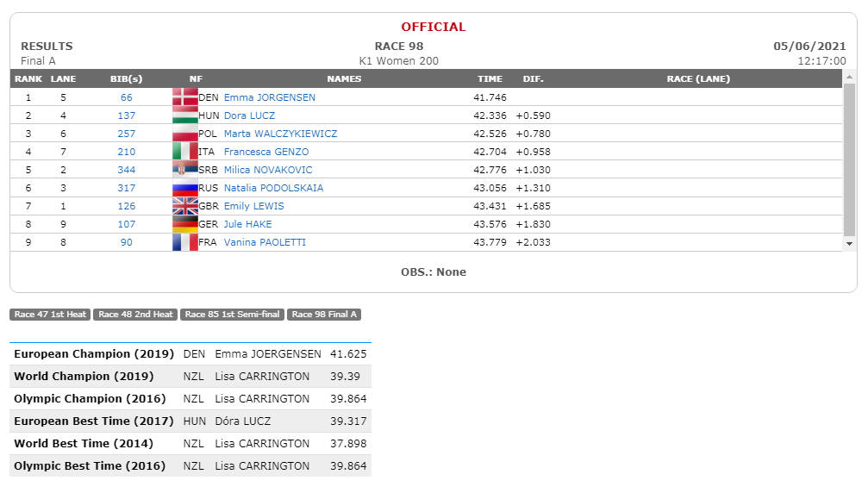Click the Great Britain flag icon

click(x=185, y=206)
